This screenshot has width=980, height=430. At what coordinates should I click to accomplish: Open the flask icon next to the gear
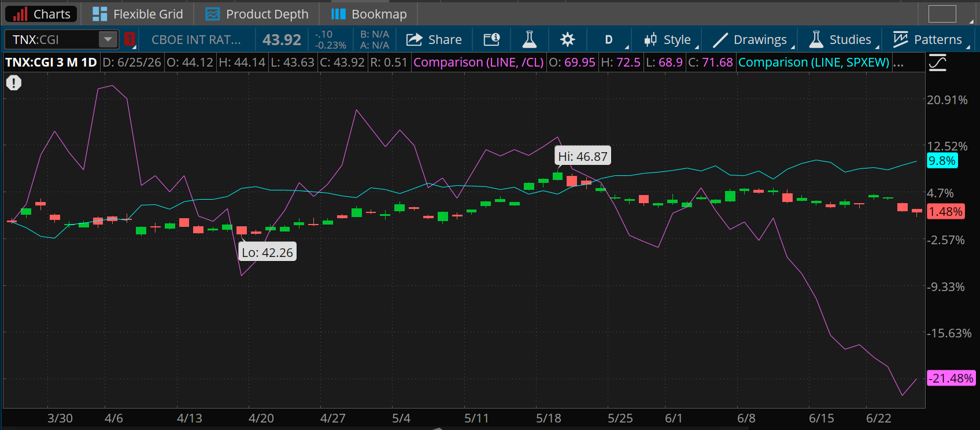click(529, 39)
